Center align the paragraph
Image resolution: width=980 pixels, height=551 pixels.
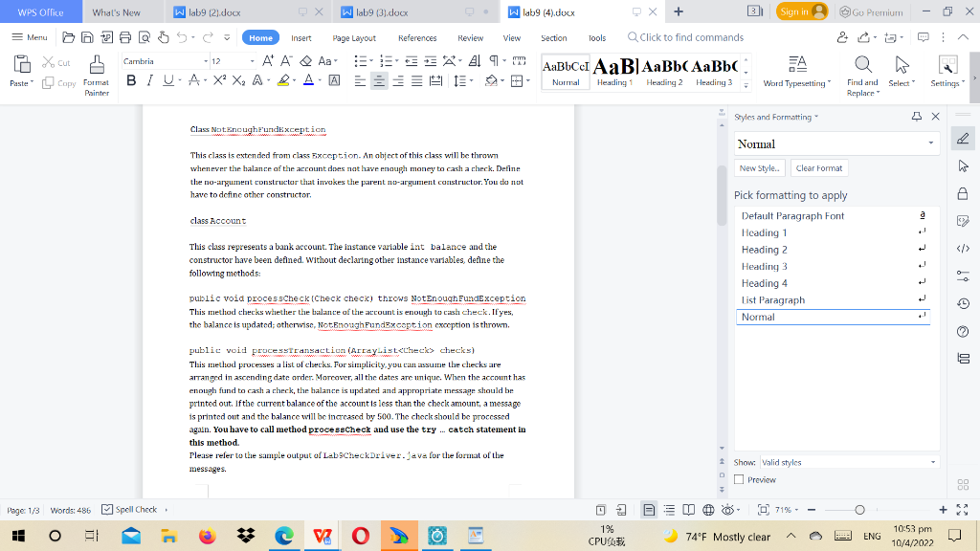pyautogui.click(x=379, y=81)
